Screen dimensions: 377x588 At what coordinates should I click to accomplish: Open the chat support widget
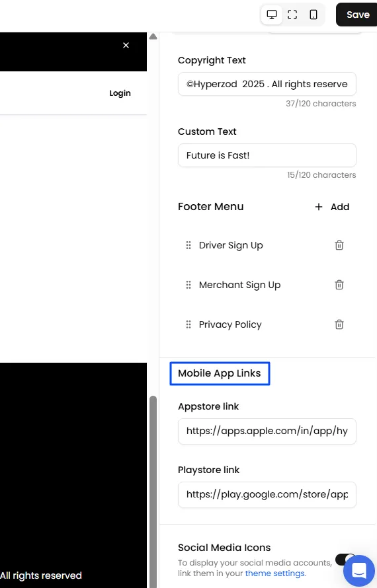point(359,571)
